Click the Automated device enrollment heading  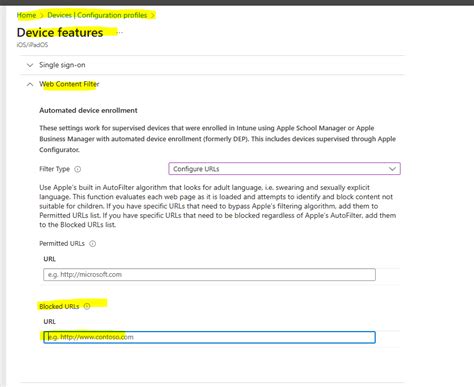(88, 110)
